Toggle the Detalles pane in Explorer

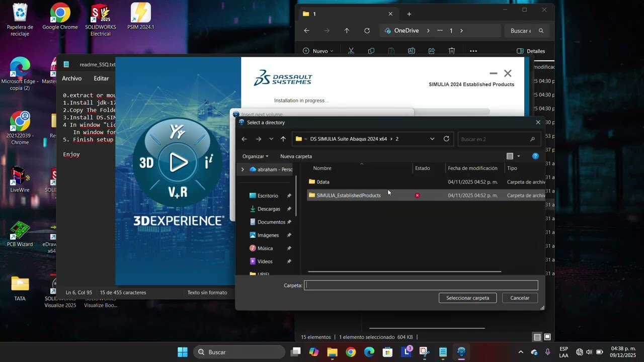(531, 51)
